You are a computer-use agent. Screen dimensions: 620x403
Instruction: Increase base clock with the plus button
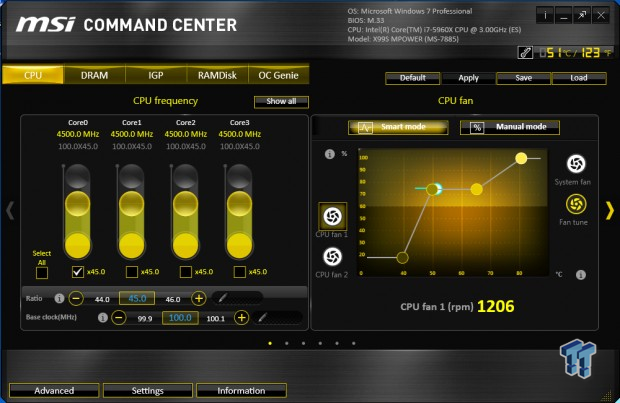tap(242, 317)
